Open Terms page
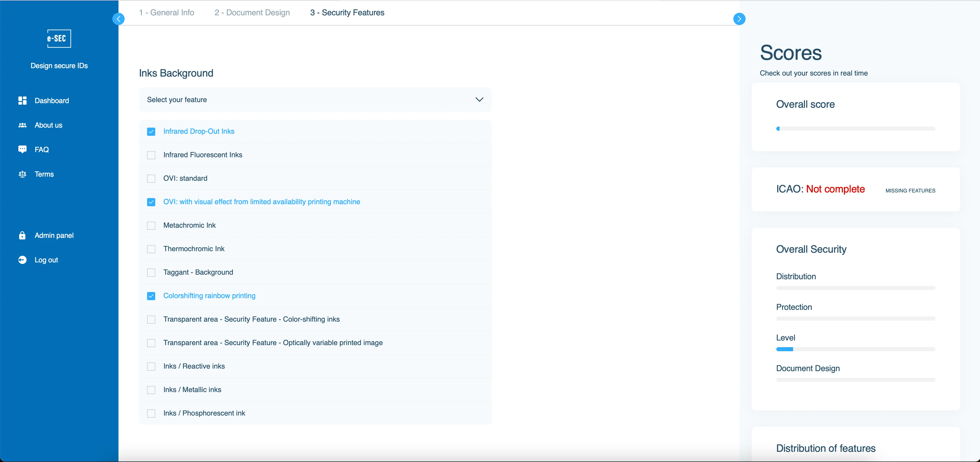 pyautogui.click(x=44, y=174)
